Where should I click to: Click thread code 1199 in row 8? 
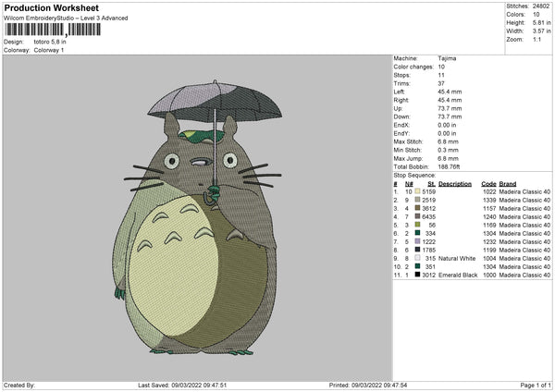[x=489, y=250]
